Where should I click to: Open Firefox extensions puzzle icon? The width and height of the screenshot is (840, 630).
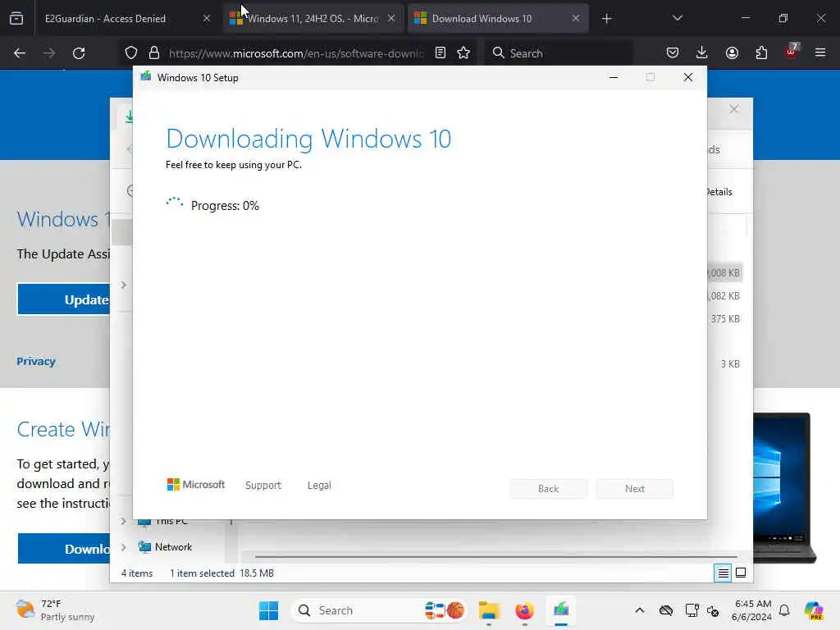(761, 53)
